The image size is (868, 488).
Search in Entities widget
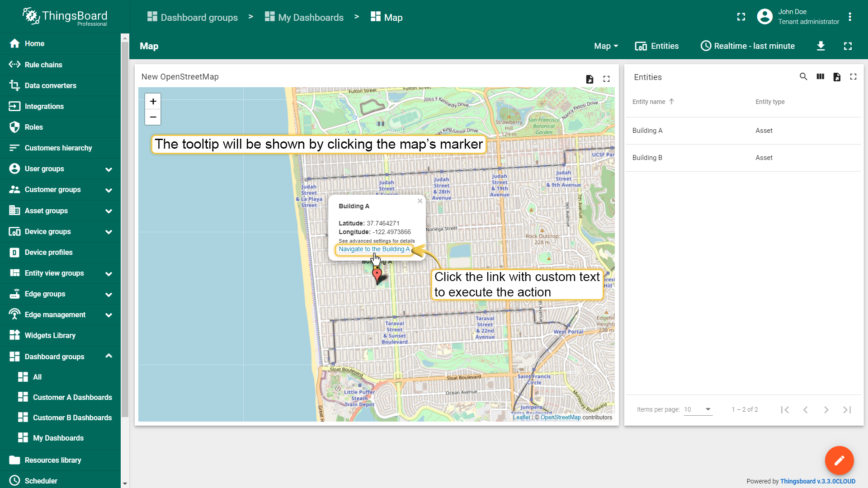click(803, 77)
